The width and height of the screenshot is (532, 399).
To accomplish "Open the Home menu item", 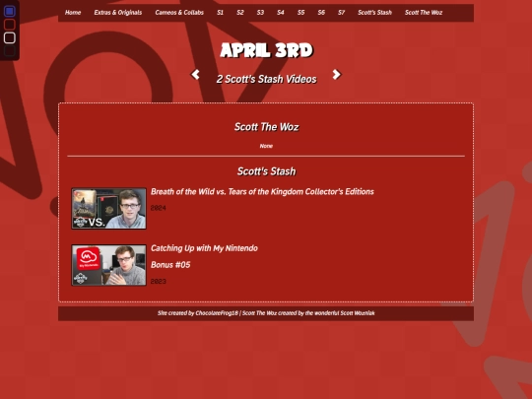I will coord(73,13).
